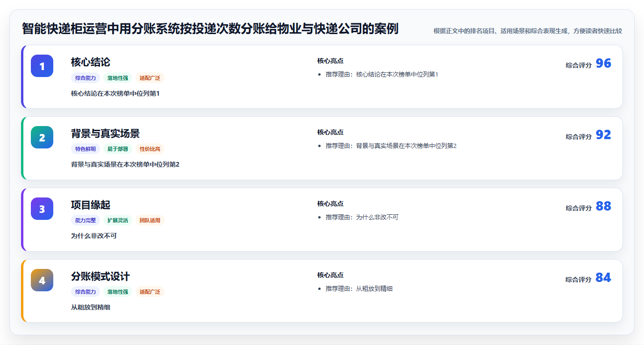Click 落地性强 tag in 核心结论 card

(x=118, y=78)
